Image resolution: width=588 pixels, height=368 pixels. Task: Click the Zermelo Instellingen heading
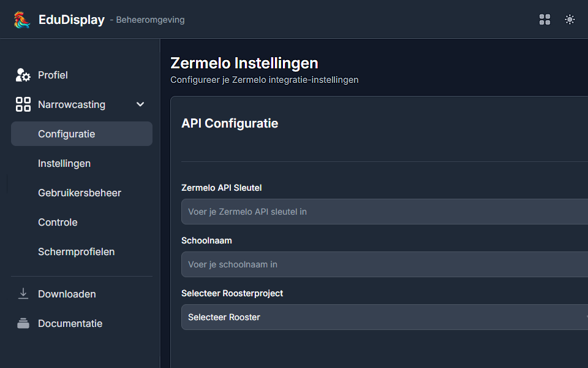click(244, 63)
